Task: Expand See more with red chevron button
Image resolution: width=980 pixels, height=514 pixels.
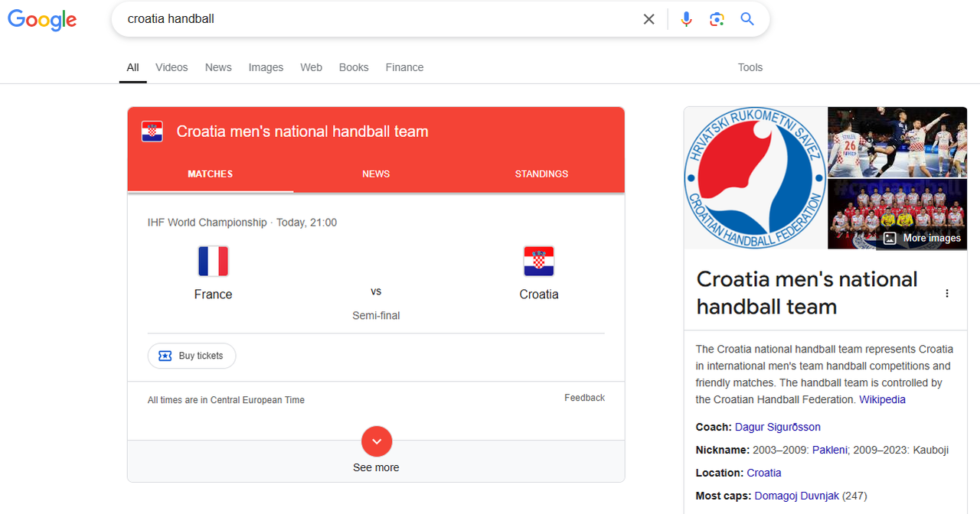Action: pyautogui.click(x=377, y=441)
